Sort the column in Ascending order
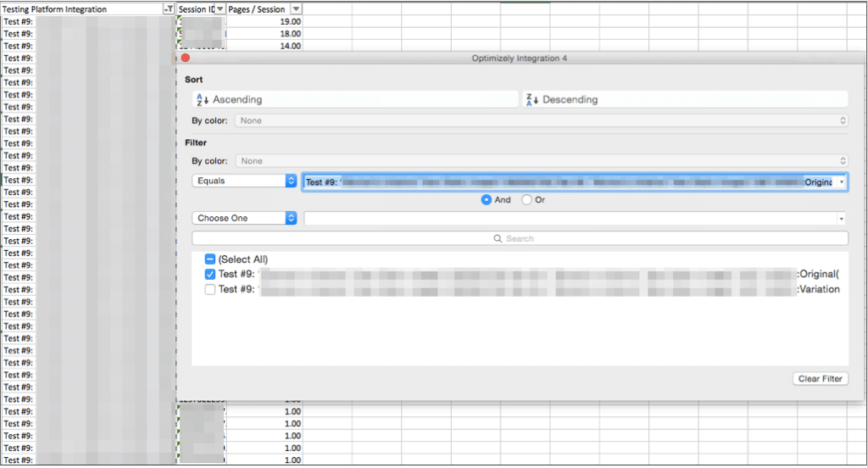Image resolution: width=868 pixels, height=468 pixels. [354, 99]
